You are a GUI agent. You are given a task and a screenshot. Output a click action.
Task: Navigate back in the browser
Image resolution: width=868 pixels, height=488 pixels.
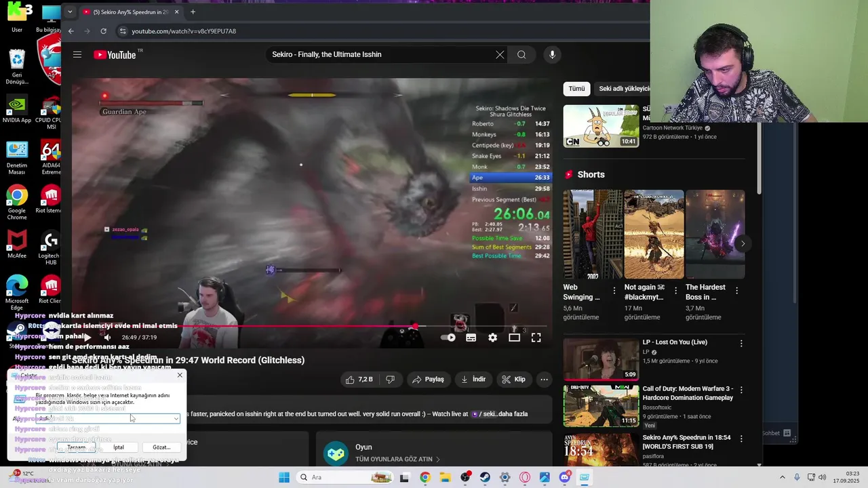(x=71, y=31)
